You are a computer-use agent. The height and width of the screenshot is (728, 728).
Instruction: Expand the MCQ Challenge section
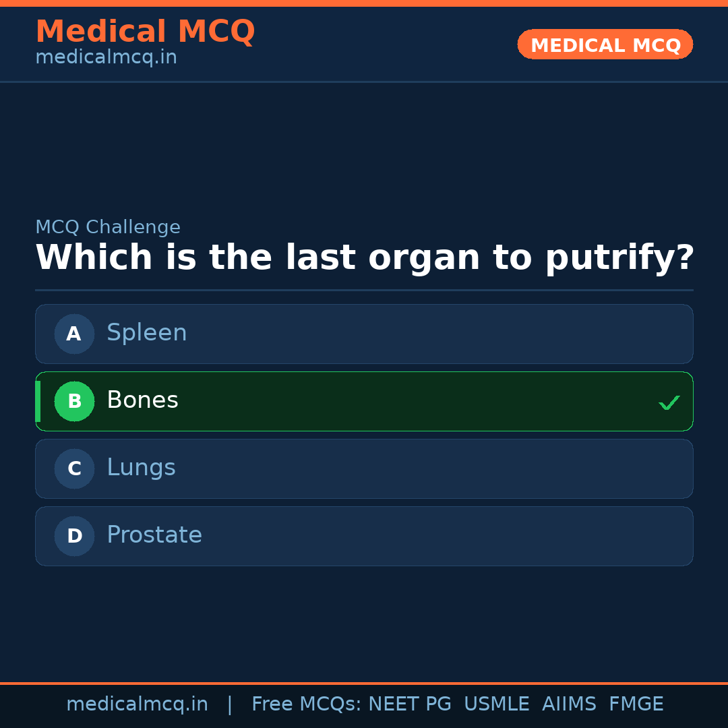[x=108, y=227]
